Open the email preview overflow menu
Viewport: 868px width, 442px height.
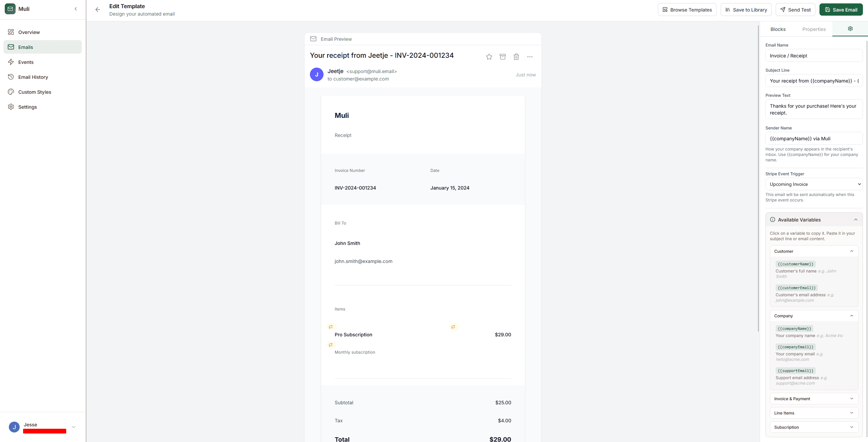[x=530, y=56]
